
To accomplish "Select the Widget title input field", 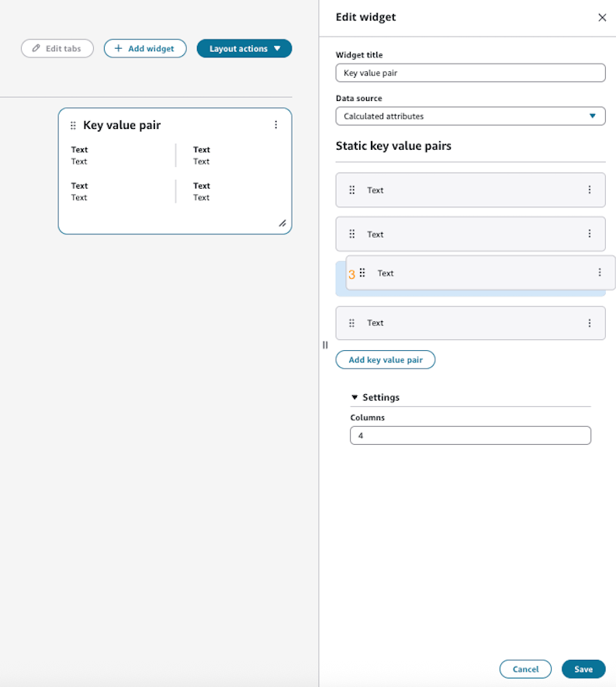I will tap(470, 72).
